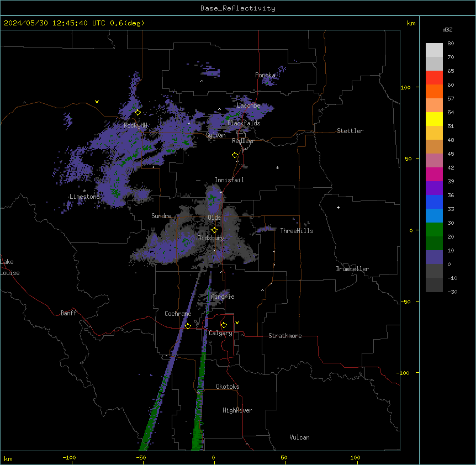This screenshot has height=465, width=476.
Task: Pick the bright green 30-20 dBZ legend swatch
Action: (434, 230)
